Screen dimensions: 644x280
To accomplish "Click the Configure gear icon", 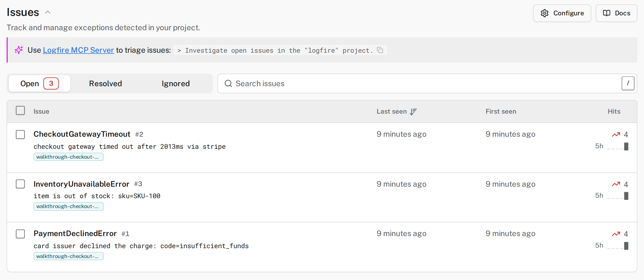I will [x=545, y=13].
